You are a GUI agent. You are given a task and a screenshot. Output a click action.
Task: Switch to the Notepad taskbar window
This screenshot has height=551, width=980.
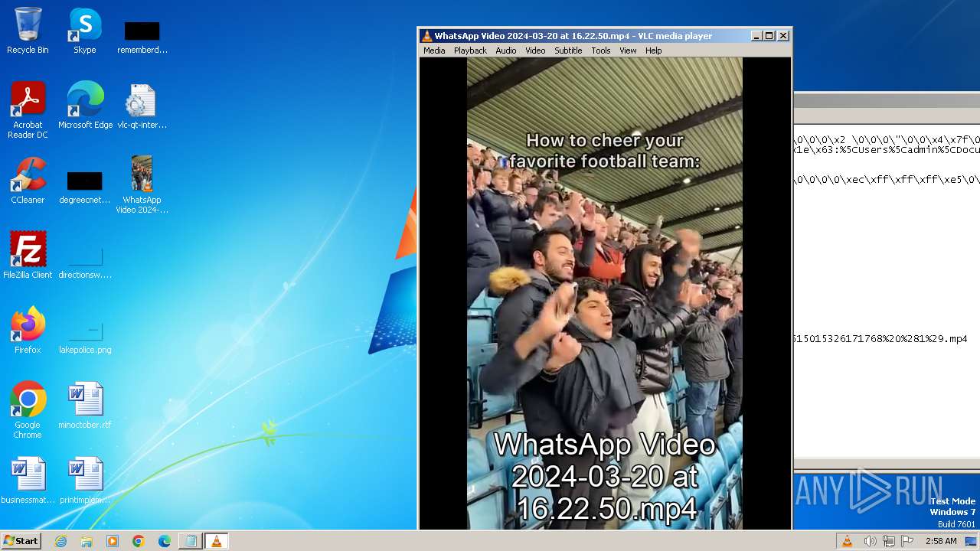[x=190, y=541]
